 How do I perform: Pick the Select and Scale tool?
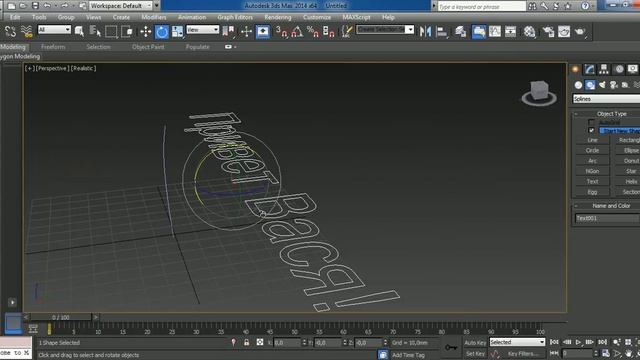[x=178, y=31]
